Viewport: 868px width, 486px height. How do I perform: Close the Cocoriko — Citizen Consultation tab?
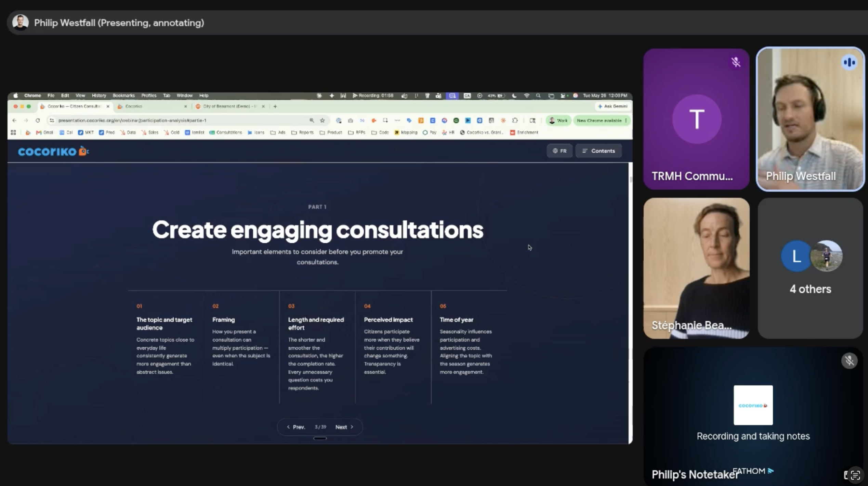(108, 106)
